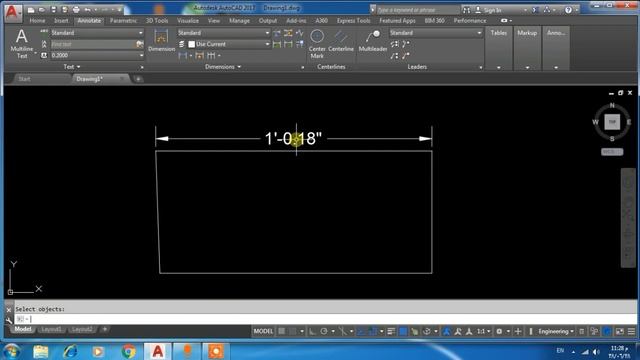Screen dimensions: 640x360
Task: Select the Multiline Text tool
Action: (22, 44)
